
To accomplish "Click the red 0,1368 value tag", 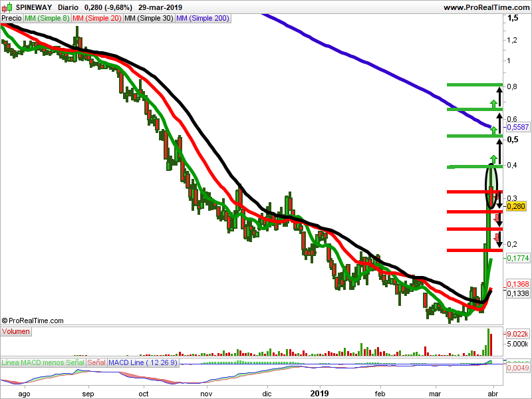I will click(x=518, y=284).
